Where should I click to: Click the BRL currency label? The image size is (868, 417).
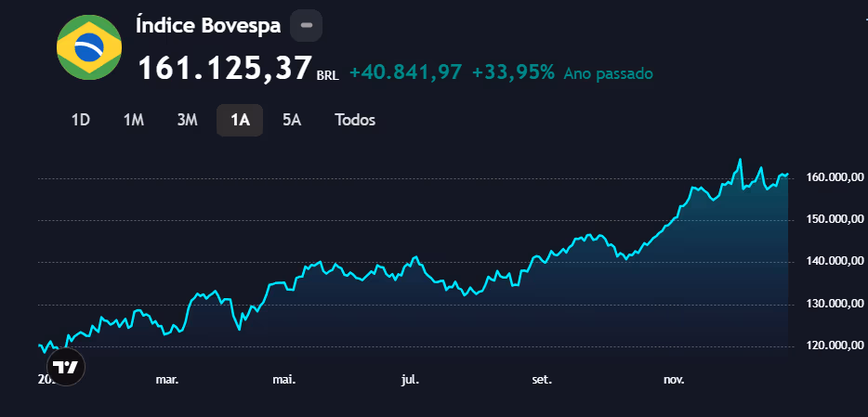tap(327, 76)
